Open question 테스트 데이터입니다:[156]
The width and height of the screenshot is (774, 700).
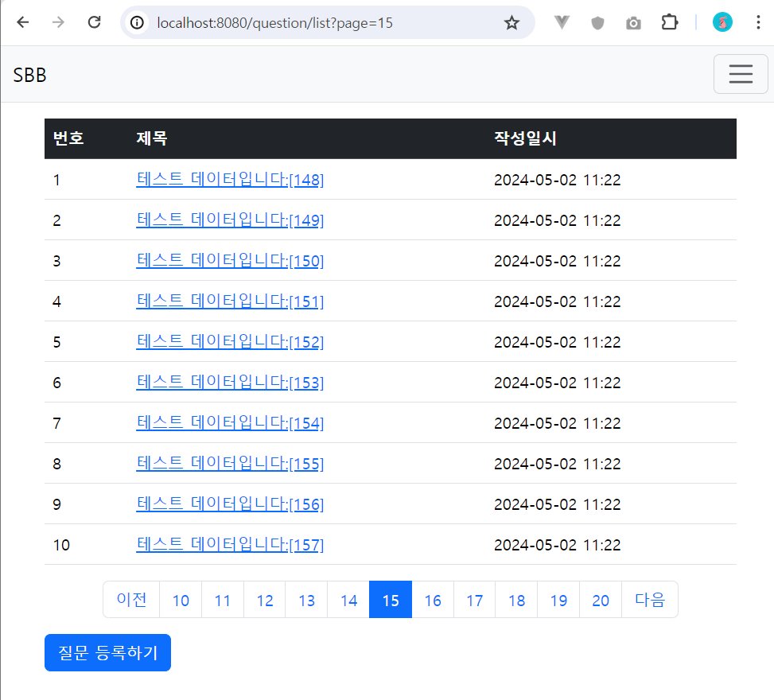tap(230, 504)
